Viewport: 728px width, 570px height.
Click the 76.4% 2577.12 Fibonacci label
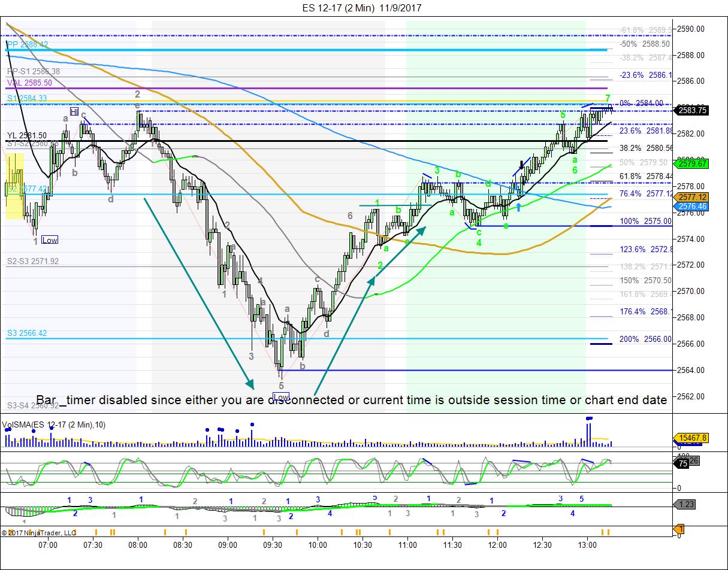pyautogui.click(x=645, y=193)
